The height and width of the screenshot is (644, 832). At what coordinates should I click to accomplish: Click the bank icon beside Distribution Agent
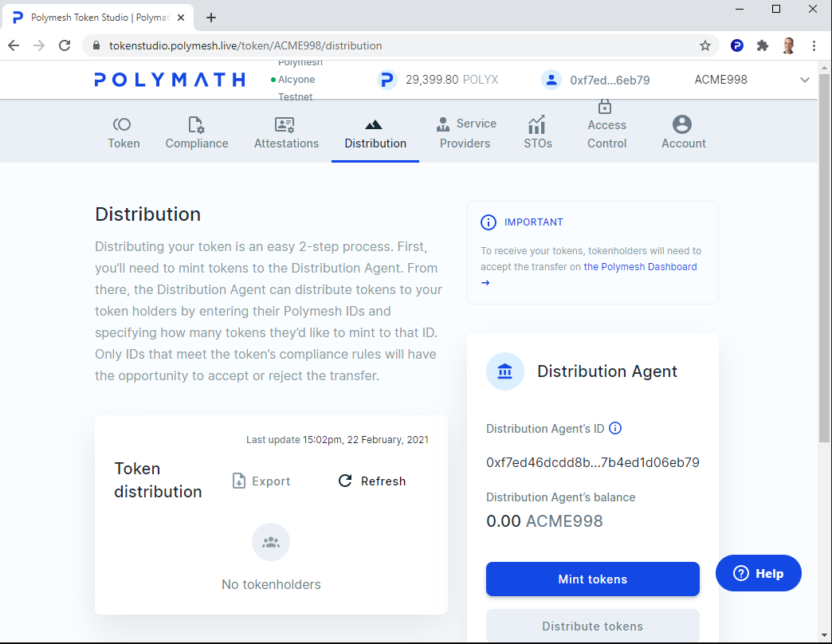coord(504,371)
